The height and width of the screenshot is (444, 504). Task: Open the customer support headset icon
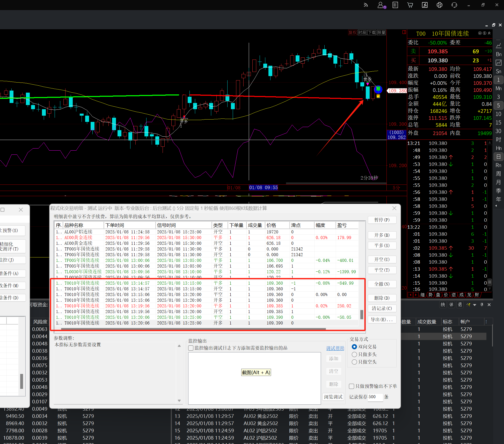454,5
